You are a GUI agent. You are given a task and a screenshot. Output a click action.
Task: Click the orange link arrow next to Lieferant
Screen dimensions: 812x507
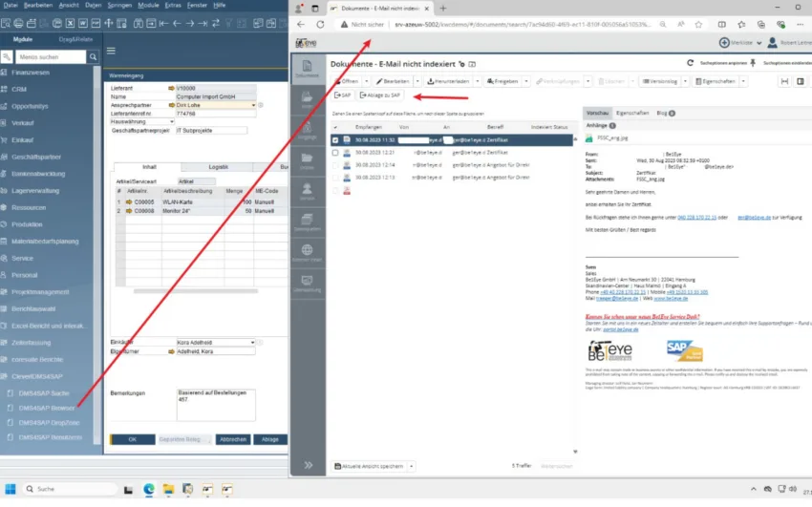(x=171, y=89)
